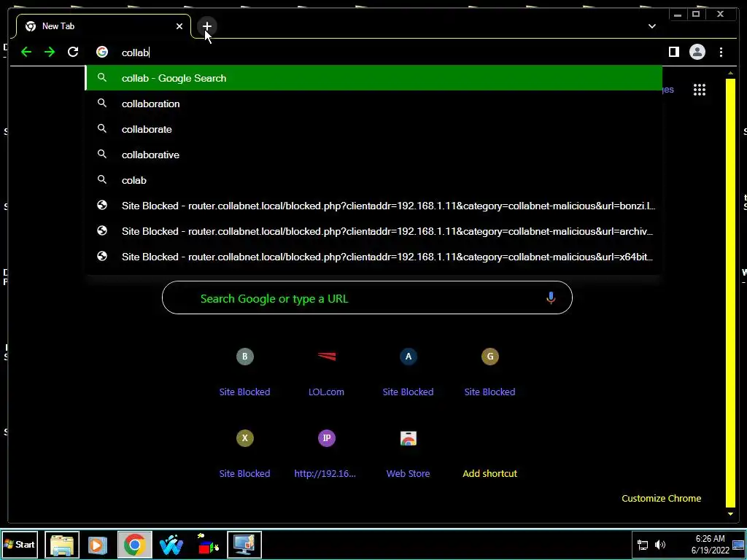Toggle the side panel icon
Screen dimensions: 747x560
(673, 52)
